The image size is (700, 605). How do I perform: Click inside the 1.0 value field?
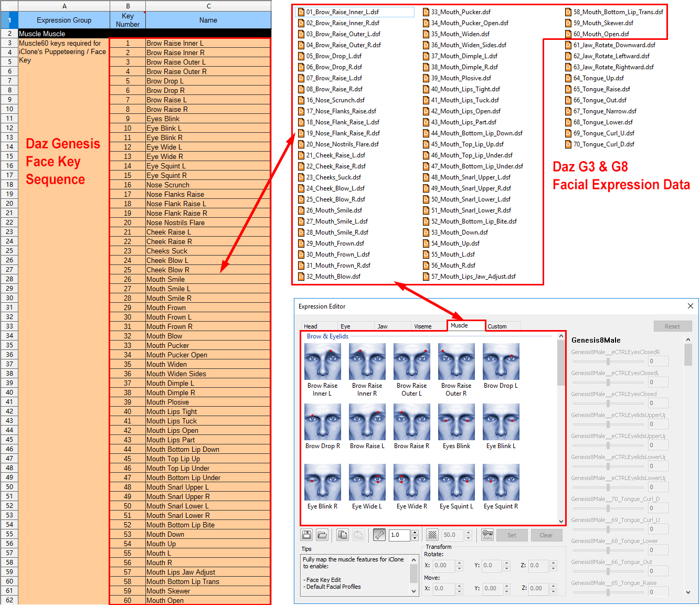click(x=400, y=535)
